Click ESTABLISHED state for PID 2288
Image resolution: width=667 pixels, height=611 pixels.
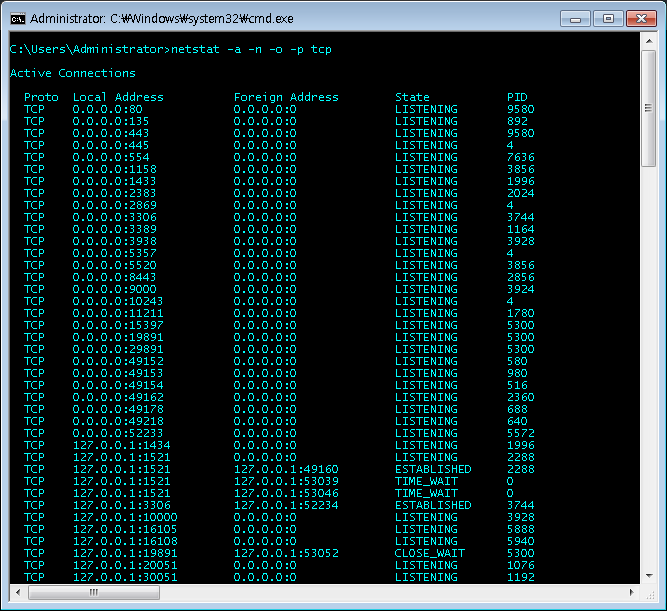click(433, 469)
